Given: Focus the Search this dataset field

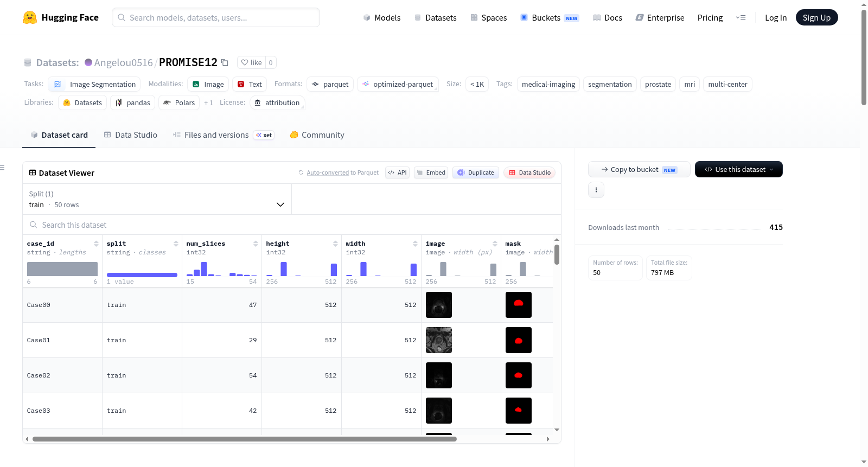Looking at the screenshot, I should click(292, 225).
